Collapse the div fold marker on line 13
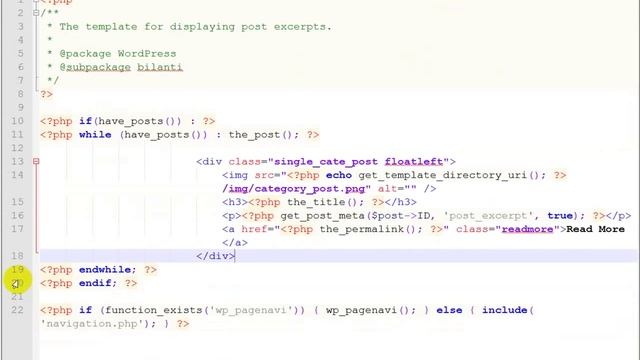The image size is (640, 360). pos(36,162)
